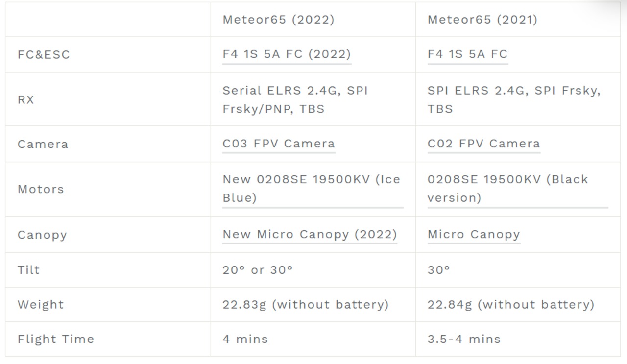Open the C02 FPV Camera link

[x=483, y=144]
